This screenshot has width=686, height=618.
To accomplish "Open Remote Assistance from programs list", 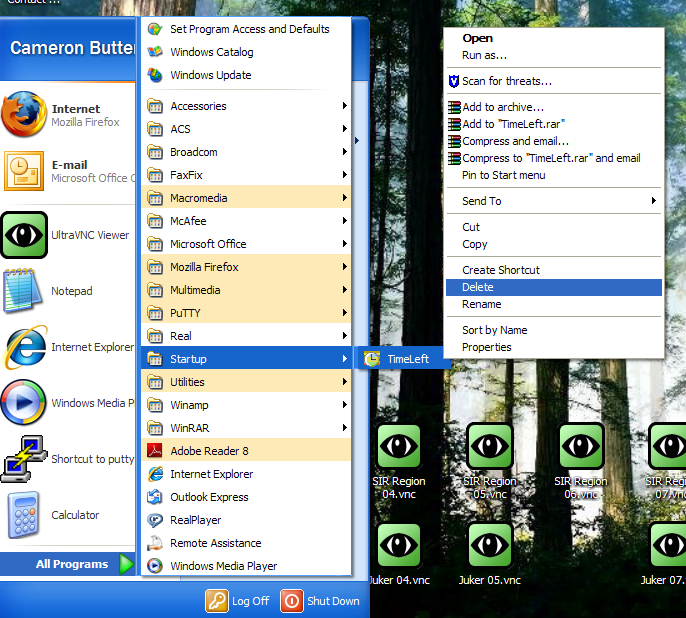I will (246, 543).
